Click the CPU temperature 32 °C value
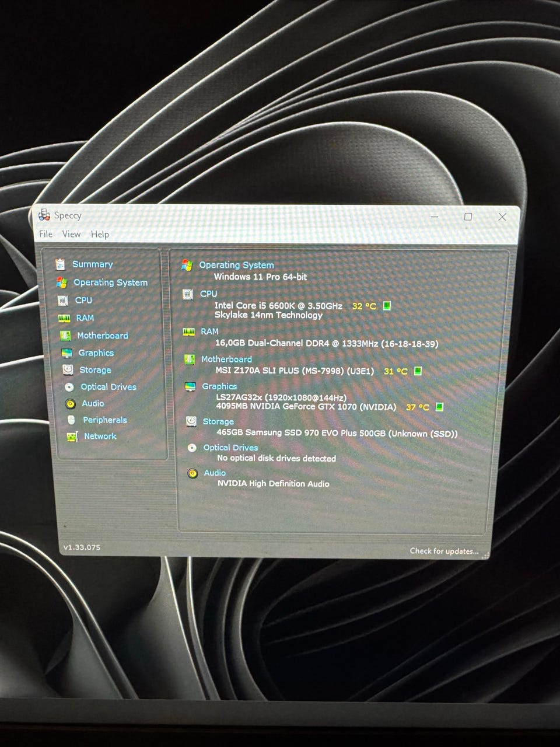560x747 pixels. 365,306
